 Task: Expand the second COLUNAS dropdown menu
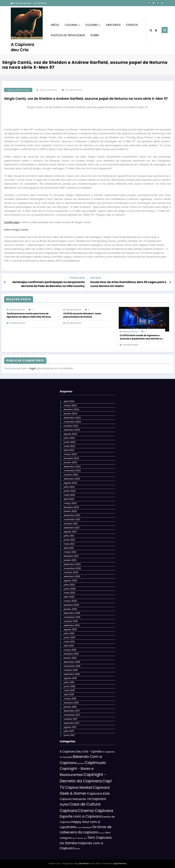(93, 25)
